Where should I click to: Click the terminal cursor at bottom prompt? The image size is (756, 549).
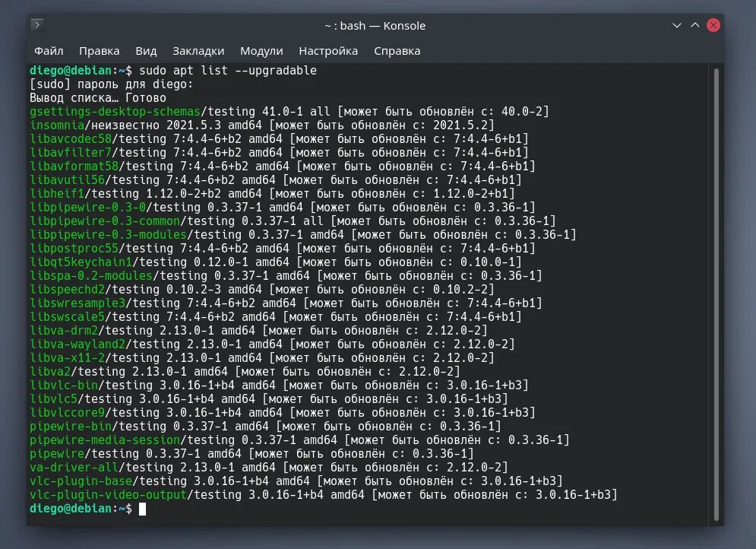pyautogui.click(x=142, y=509)
